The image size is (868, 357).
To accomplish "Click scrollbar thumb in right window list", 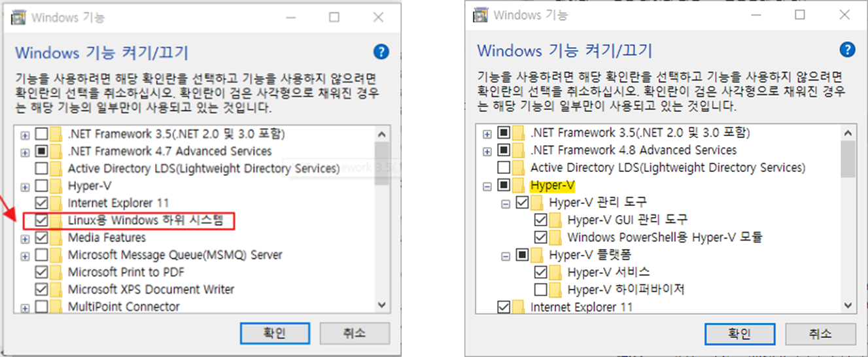I will [847, 159].
